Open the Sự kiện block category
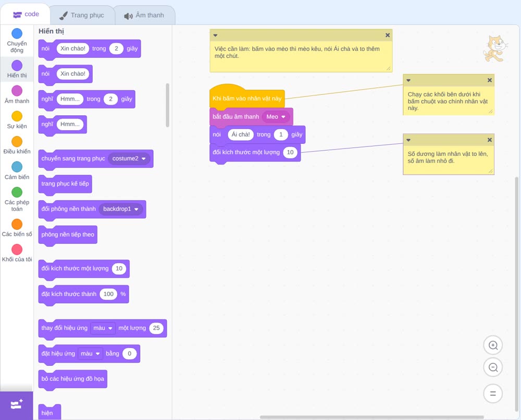Viewport: 521px width, 420px height. tap(17, 120)
